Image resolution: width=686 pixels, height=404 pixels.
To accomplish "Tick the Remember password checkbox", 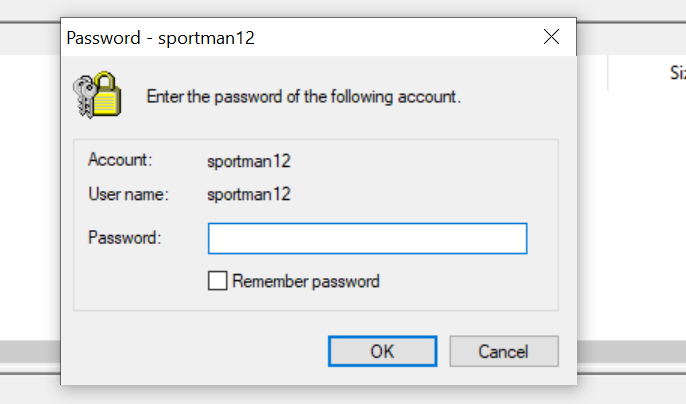I will tap(217, 281).
